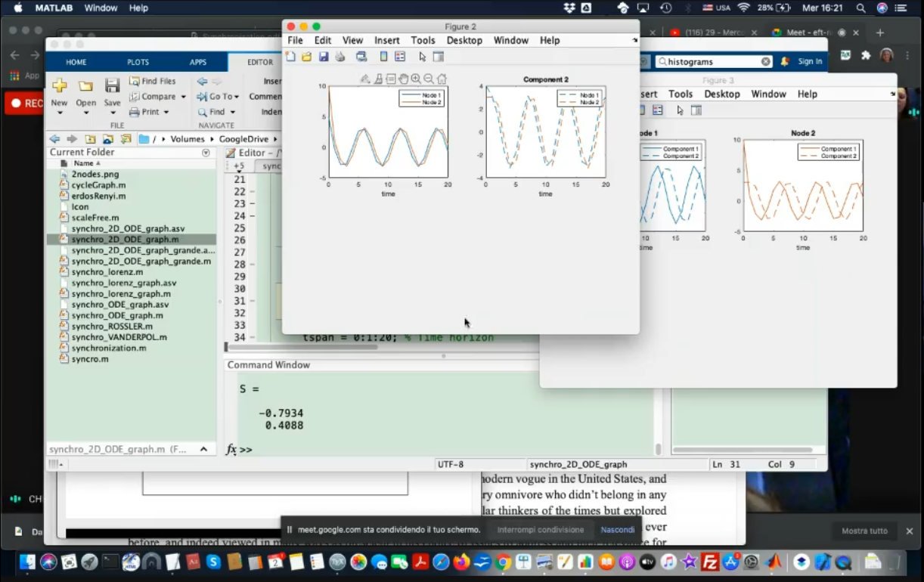Click the Restore View home icon above the plot

442,79
